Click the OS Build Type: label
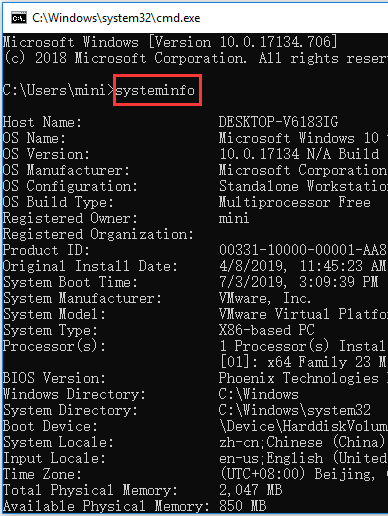 58,202
